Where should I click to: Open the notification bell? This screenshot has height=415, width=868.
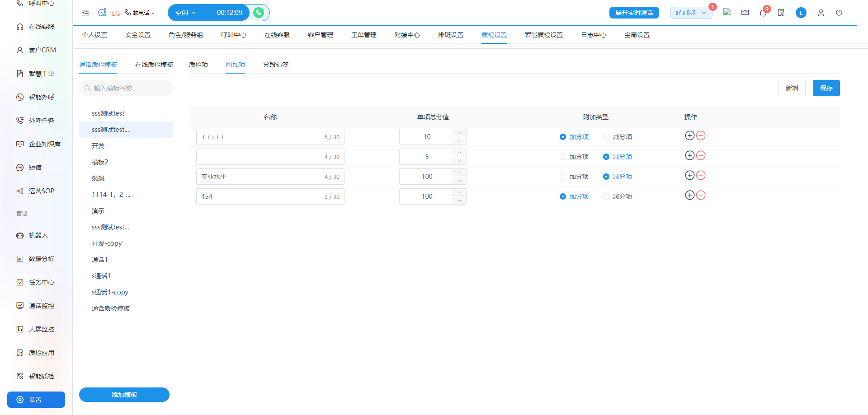pyautogui.click(x=763, y=13)
